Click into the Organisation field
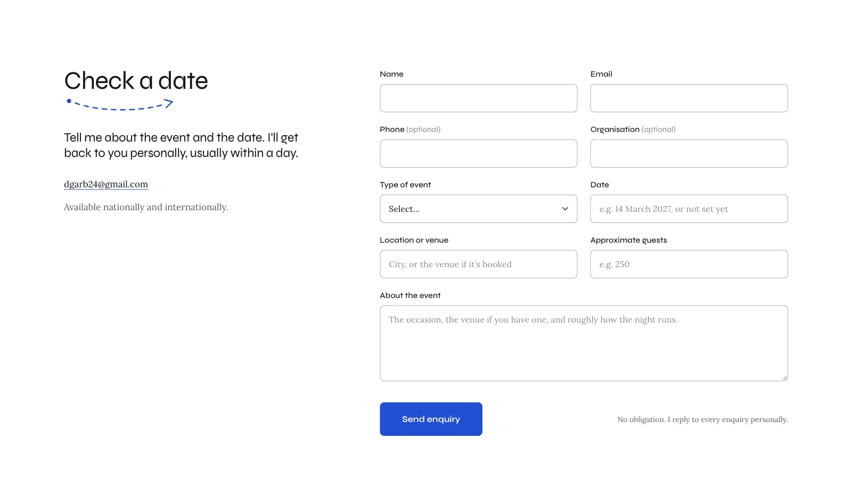The height and width of the screenshot is (504, 852). coord(689,153)
